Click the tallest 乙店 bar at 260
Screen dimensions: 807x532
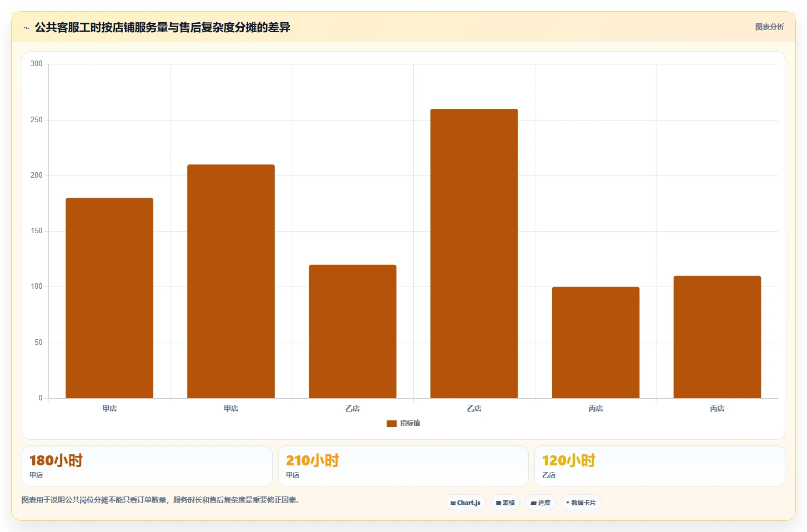pos(474,254)
